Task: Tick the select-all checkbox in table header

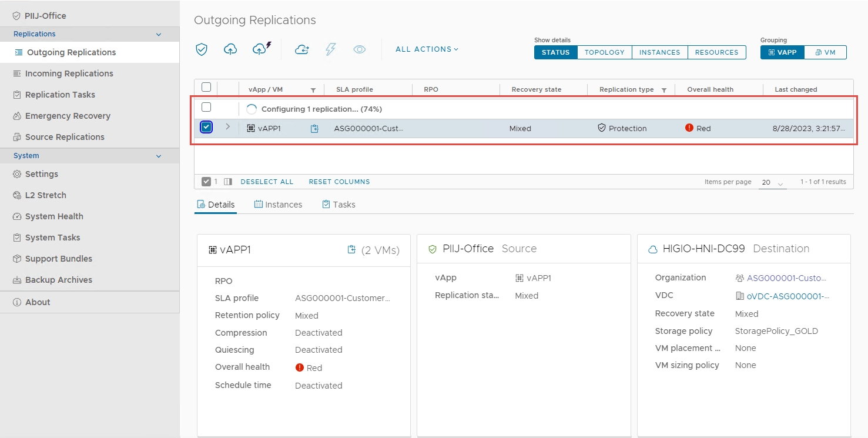Action: (x=206, y=88)
